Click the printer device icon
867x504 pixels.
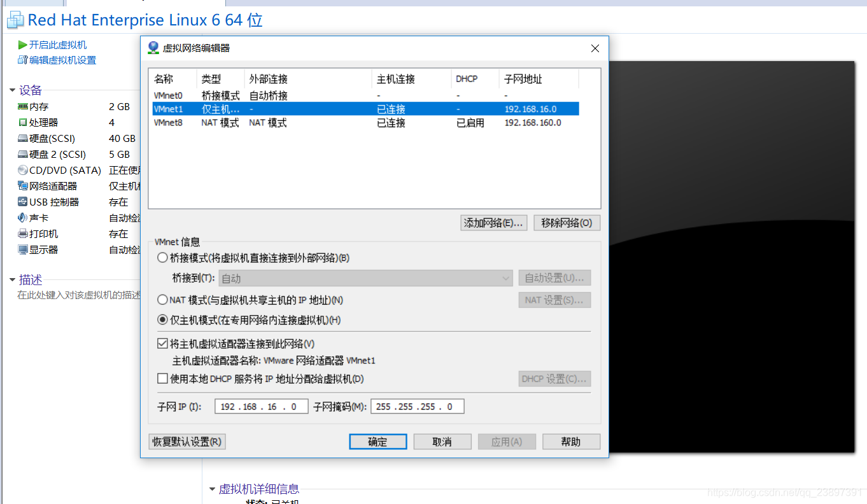23,234
